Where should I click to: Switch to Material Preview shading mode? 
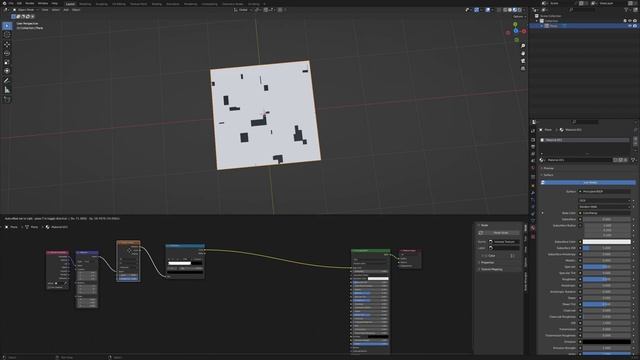[x=515, y=10]
